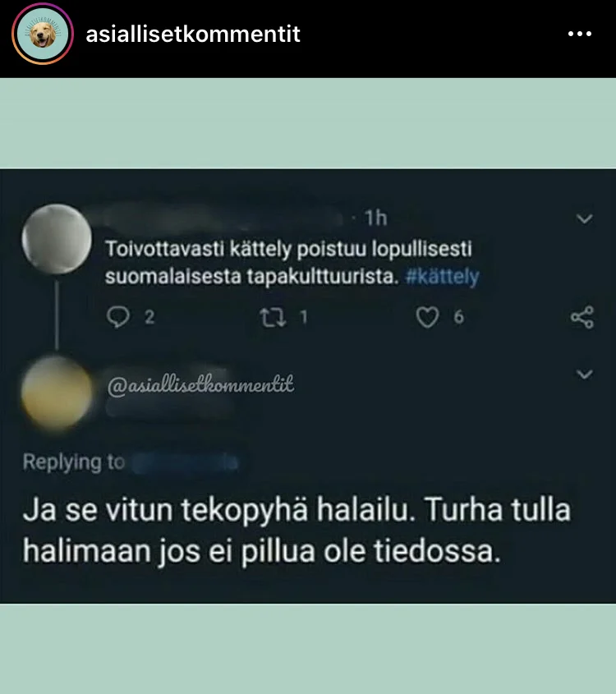Tap the reply text starting 'Ja se'
This screenshot has width=616, height=694.
(297, 531)
